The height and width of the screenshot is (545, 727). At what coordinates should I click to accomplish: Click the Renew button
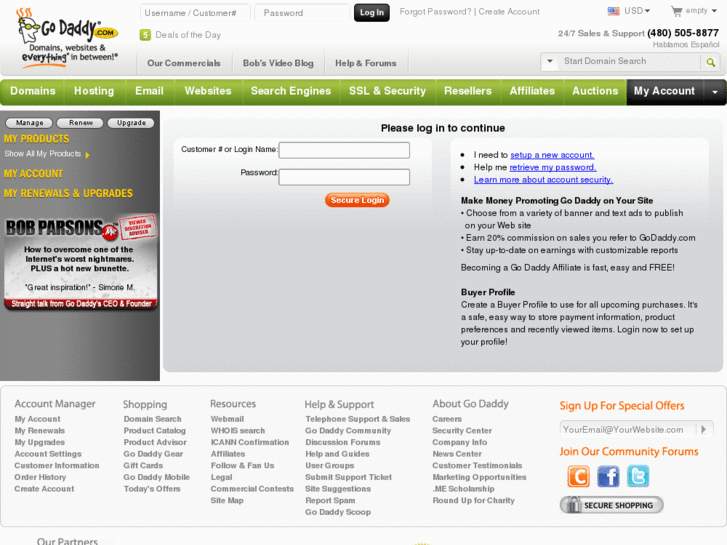pyautogui.click(x=81, y=123)
